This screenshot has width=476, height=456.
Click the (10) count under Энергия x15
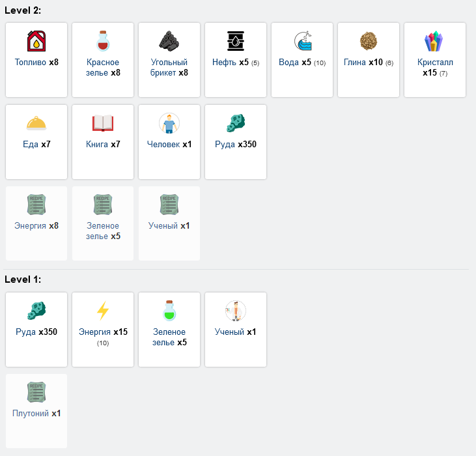pyautogui.click(x=103, y=343)
